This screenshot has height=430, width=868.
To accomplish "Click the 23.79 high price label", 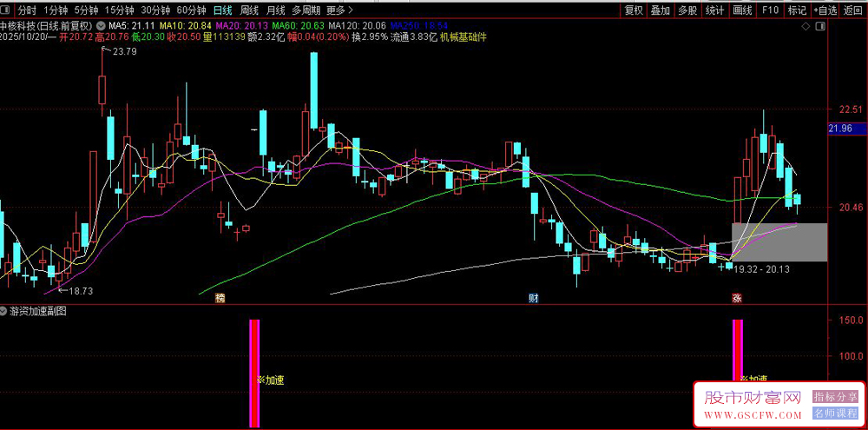I will 124,51.
